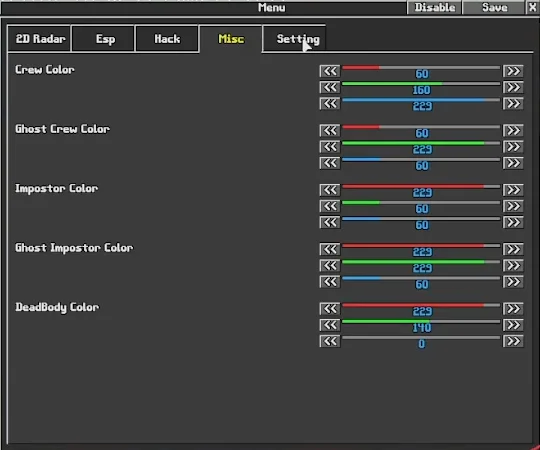Decrease the Ghost Impostor Color blue value

[330, 282]
